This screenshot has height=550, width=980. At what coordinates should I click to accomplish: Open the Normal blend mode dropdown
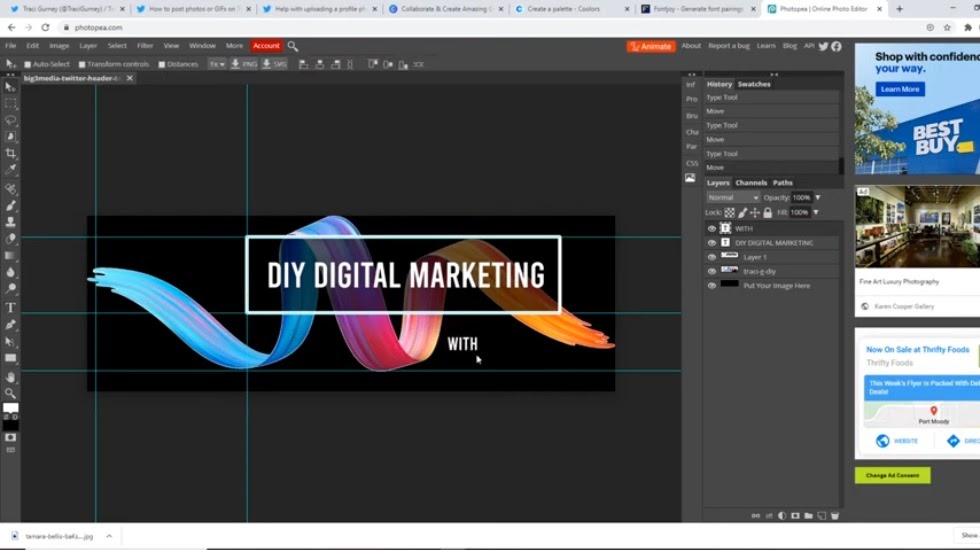(733, 198)
